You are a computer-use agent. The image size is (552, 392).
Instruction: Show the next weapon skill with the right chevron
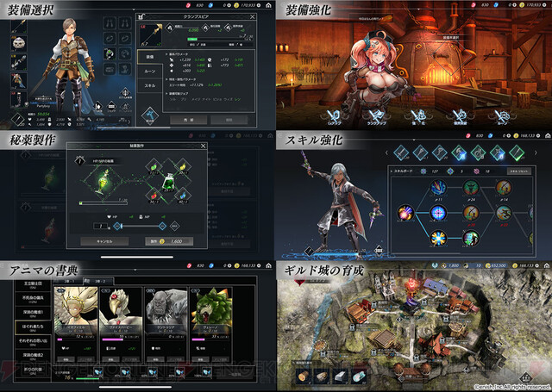click(536, 153)
